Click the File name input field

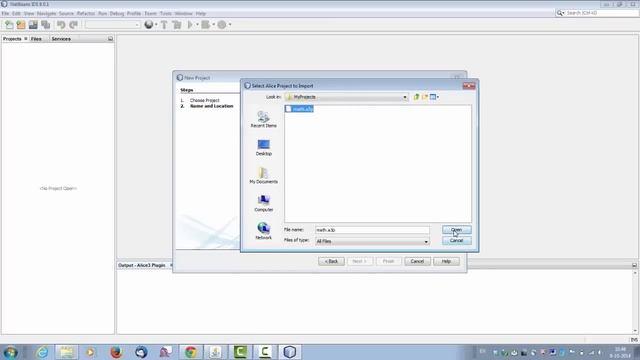[x=372, y=230]
